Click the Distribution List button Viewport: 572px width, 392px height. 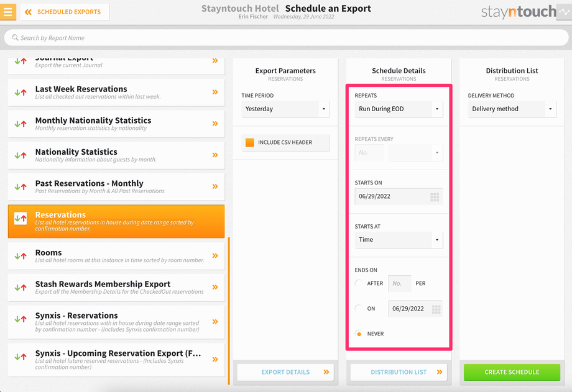[x=399, y=372]
